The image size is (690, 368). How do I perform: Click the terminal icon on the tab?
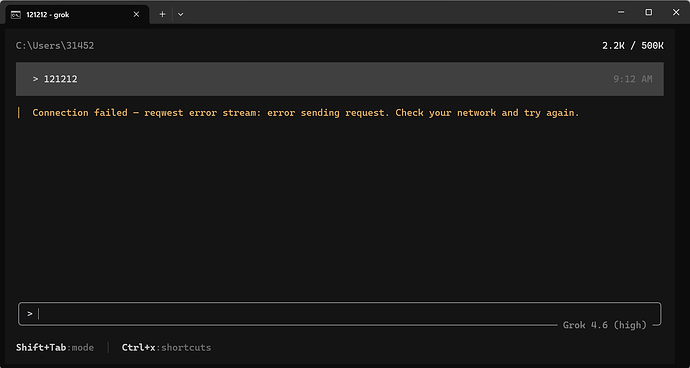tap(15, 15)
